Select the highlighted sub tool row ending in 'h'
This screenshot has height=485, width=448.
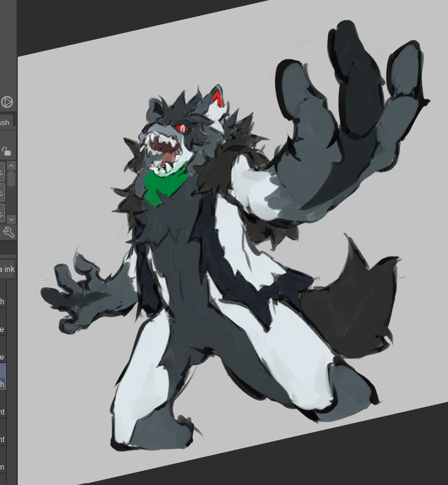pyautogui.click(x=3, y=377)
